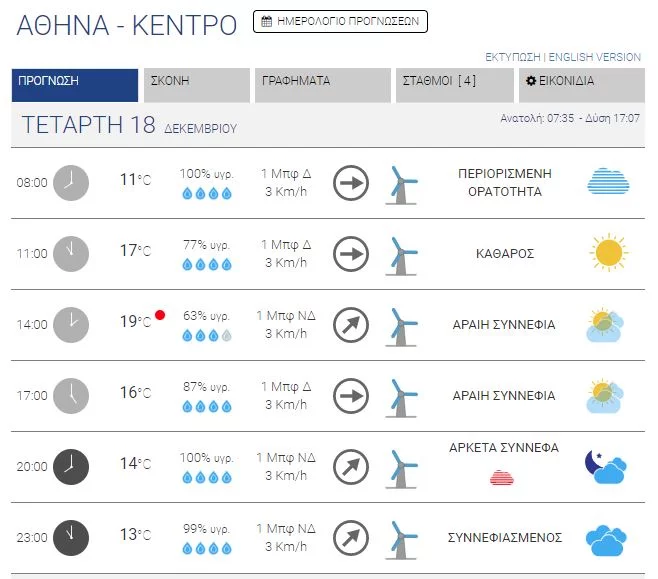Select the ΣΤΑΘΜΟΙ [4] tab
Screen dimensions: 658x579
[447, 82]
